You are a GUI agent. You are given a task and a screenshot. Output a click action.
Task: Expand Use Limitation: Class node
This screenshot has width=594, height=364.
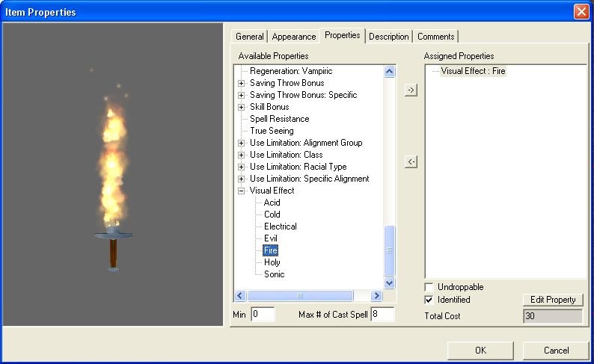click(242, 155)
